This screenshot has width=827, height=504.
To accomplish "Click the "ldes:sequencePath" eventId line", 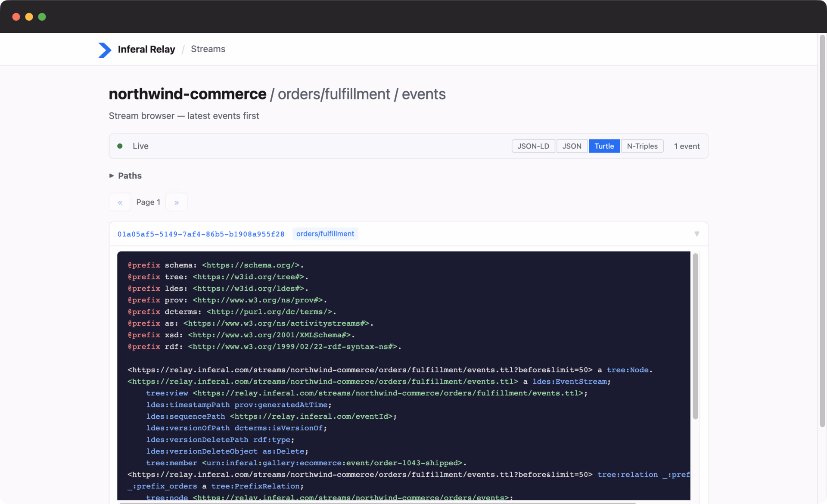I will point(271,417).
